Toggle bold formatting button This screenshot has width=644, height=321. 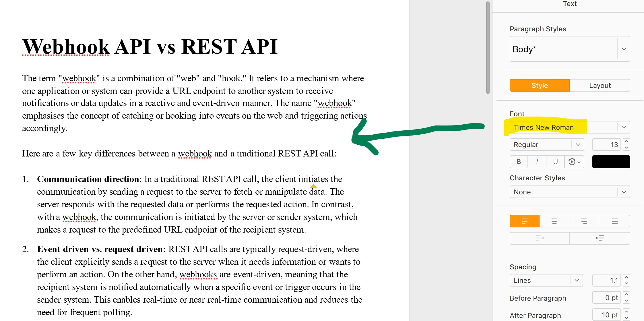[x=519, y=162]
